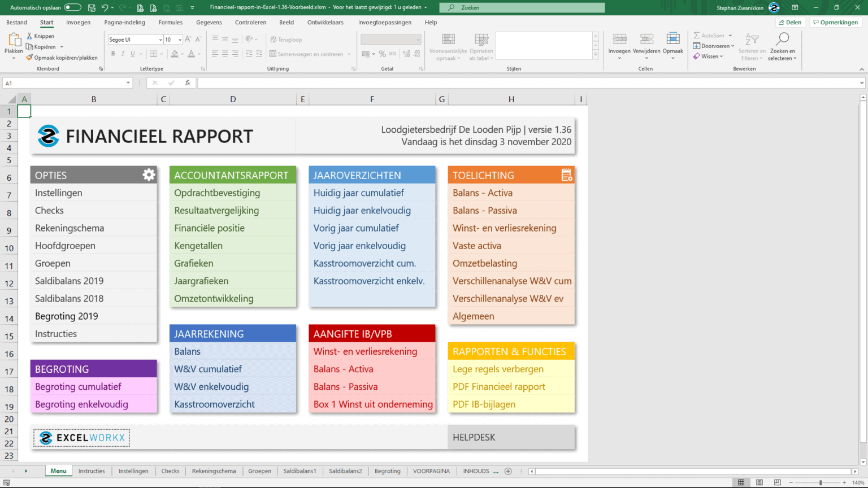Screen dimensions: 868x488
Task: Toggle underline formatting
Action: click(132, 53)
